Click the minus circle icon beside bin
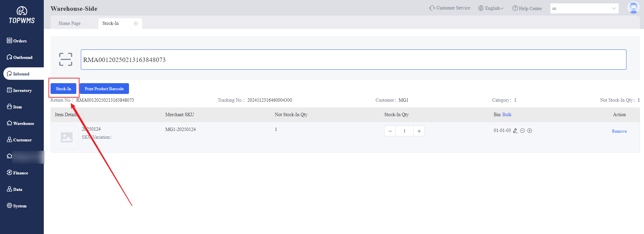Screen dimensions: 644x234 pos(522,131)
